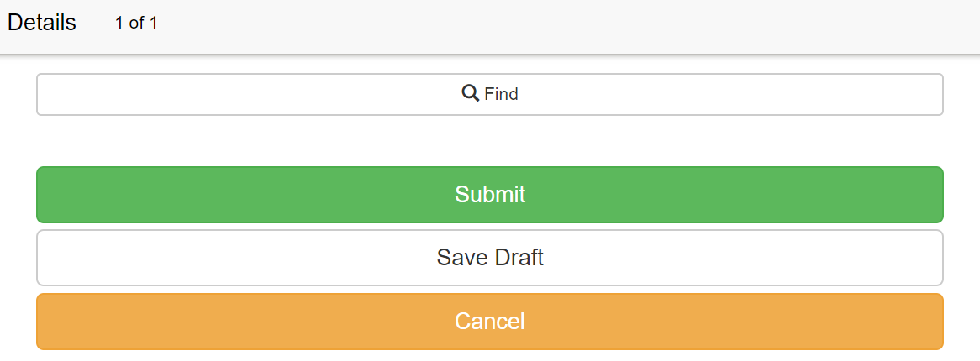The height and width of the screenshot is (361, 980).
Task: Cancel using the orange button
Action: point(489,322)
